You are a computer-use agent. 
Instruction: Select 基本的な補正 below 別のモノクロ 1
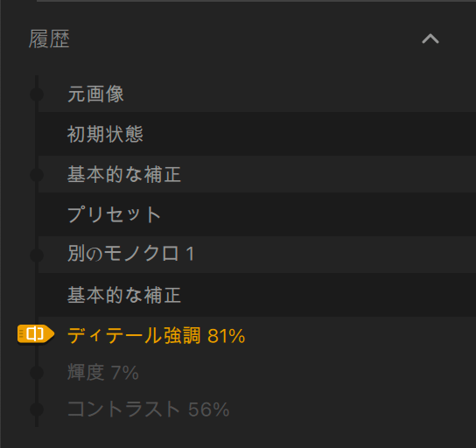pyautogui.click(x=257, y=295)
